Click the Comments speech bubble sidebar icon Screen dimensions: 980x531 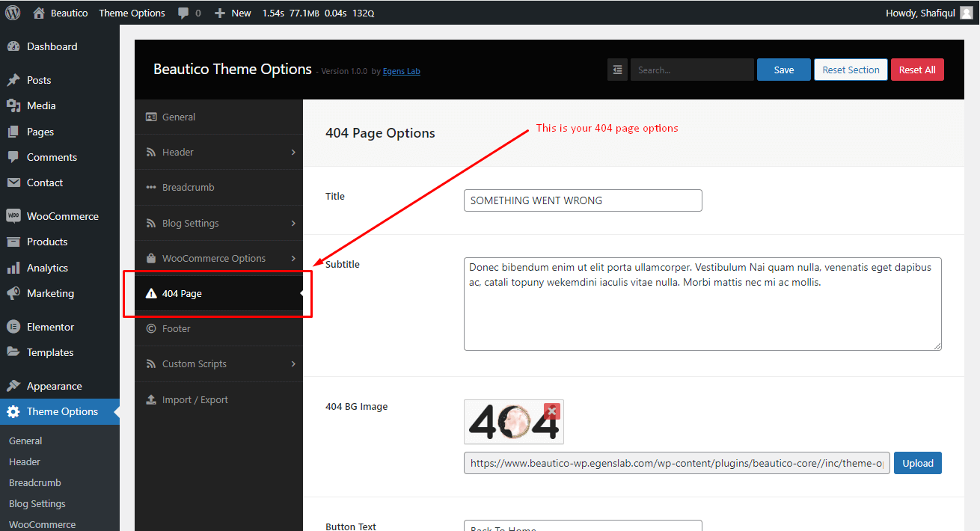pos(13,157)
